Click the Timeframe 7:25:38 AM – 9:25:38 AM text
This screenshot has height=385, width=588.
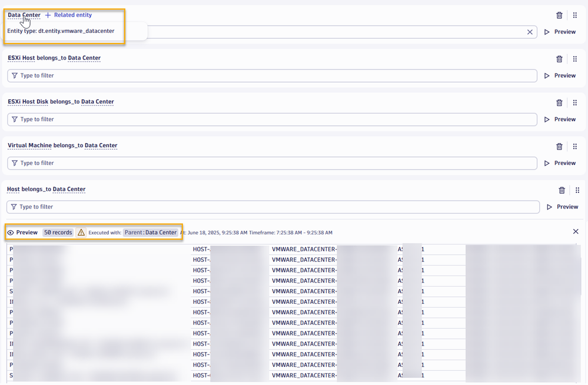(291, 233)
